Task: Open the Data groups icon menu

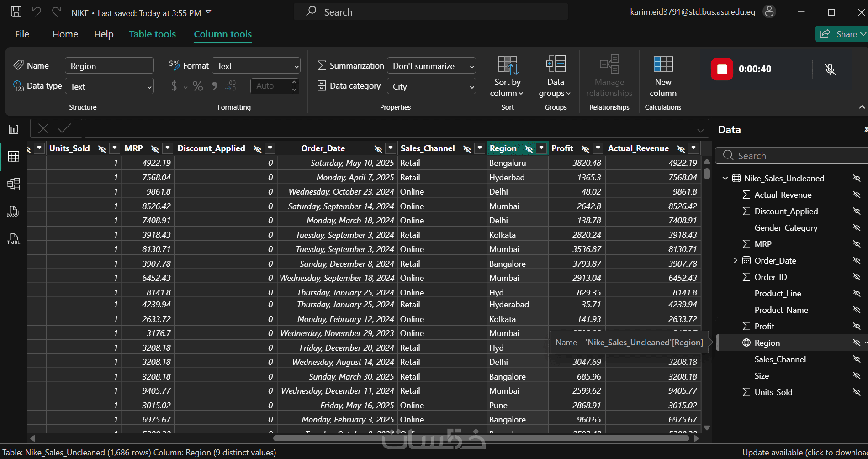Action: click(556, 64)
